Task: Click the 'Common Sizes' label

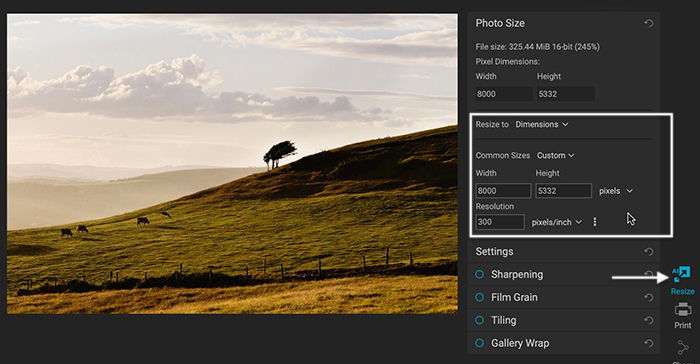Action: tap(503, 155)
